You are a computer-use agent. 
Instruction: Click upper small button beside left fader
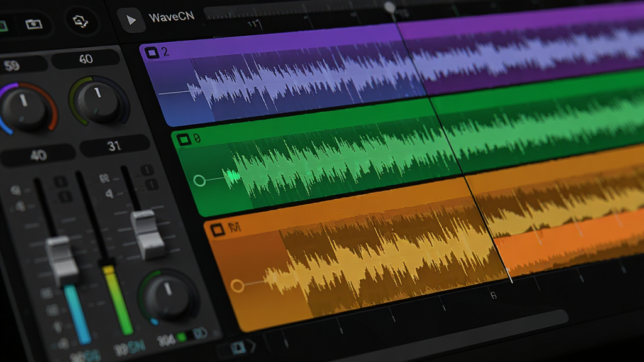coord(60,182)
